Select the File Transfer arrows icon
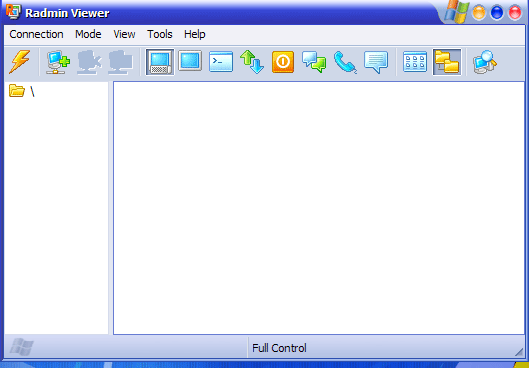The height and width of the screenshot is (368, 529). [252, 62]
